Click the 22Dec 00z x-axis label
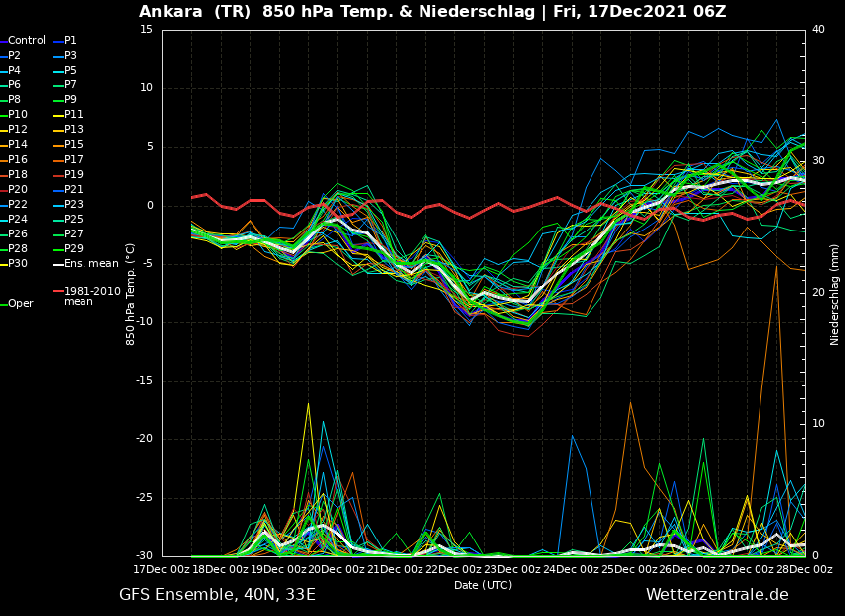This screenshot has width=845, height=616. point(452,569)
